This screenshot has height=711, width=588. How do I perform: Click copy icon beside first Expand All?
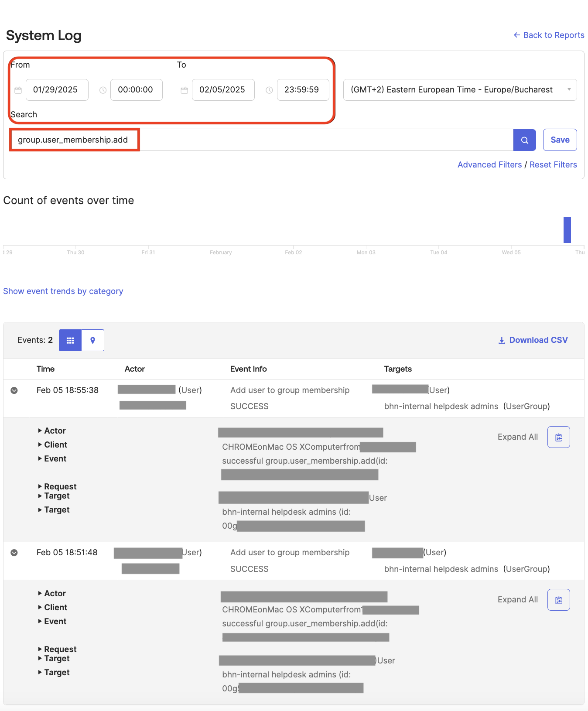pos(558,437)
